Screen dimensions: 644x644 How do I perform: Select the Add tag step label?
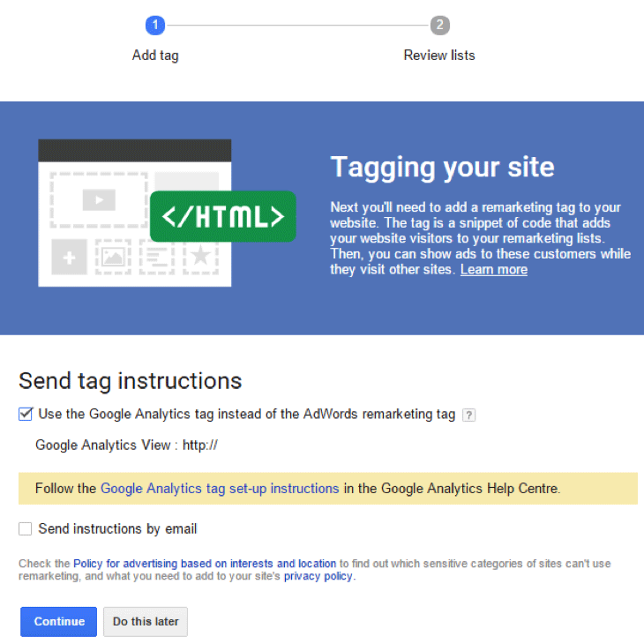(x=155, y=56)
